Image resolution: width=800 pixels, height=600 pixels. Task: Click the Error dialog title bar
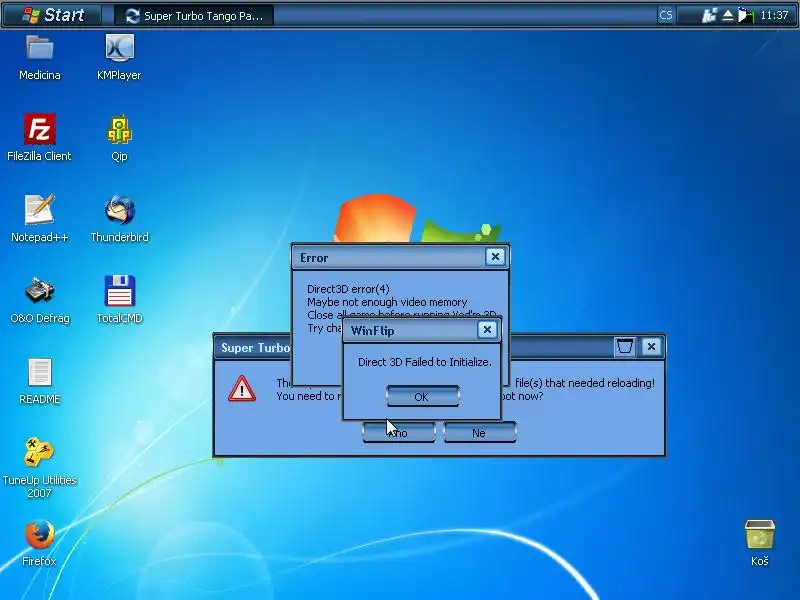tap(400, 257)
